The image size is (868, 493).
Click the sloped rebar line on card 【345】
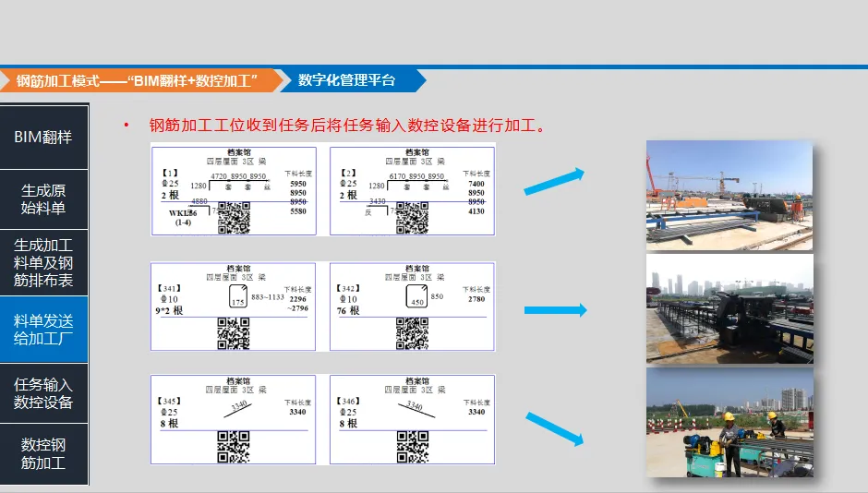click(238, 409)
